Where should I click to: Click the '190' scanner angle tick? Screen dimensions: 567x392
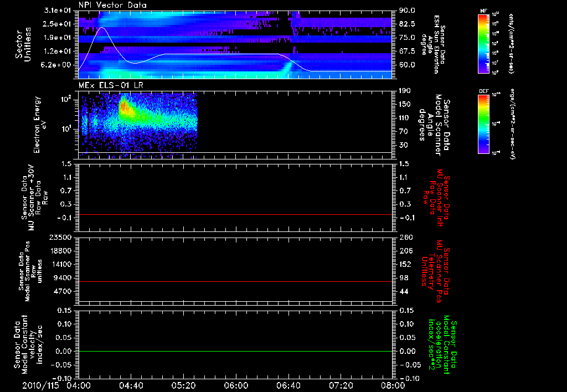[405, 91]
